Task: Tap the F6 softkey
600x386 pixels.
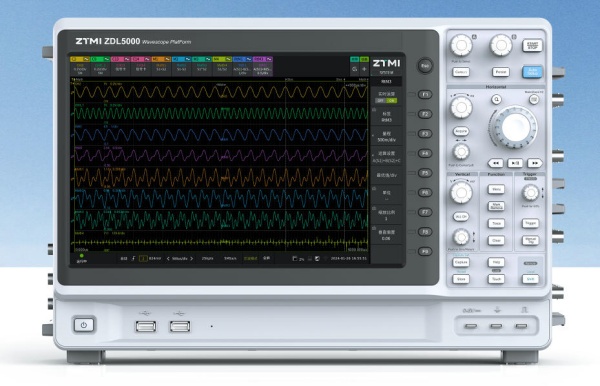Action: click(425, 192)
